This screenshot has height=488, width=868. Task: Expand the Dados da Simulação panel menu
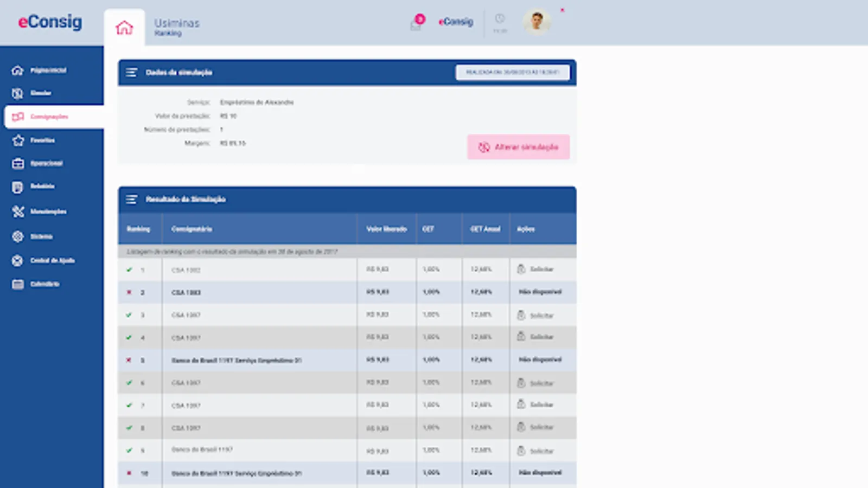tap(131, 72)
